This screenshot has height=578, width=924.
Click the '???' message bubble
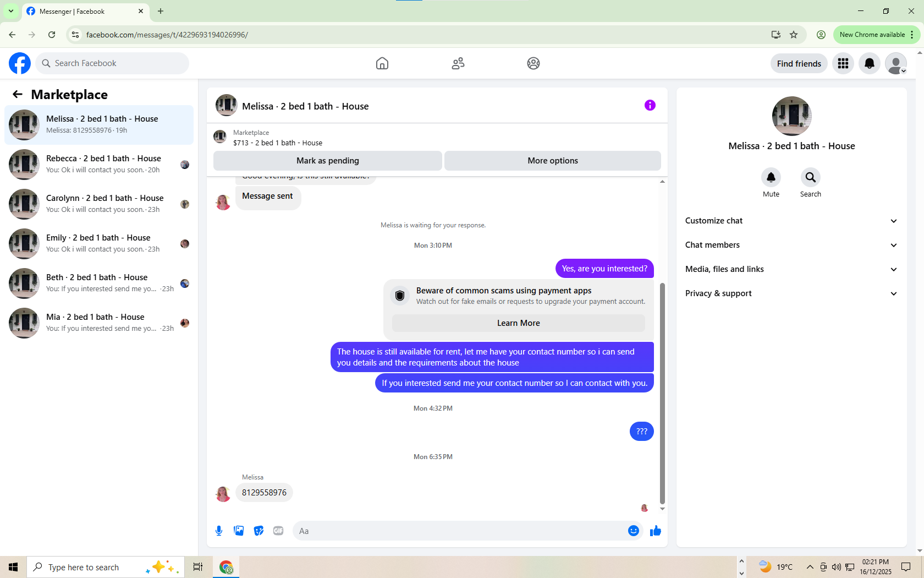642,432
